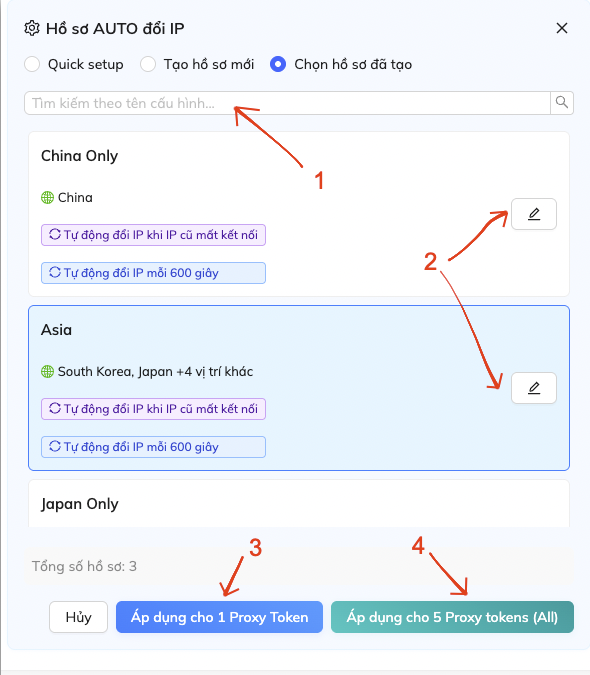The width and height of the screenshot is (590, 675).
Task: Click refresh icon in Asia mất kết nối tag
Action: click(x=55, y=408)
